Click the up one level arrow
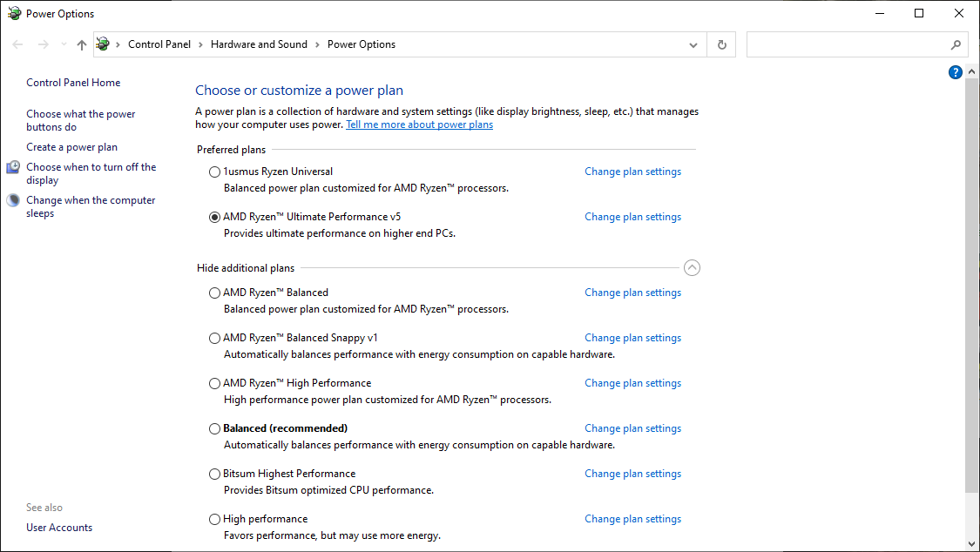The image size is (980, 552). [x=81, y=44]
